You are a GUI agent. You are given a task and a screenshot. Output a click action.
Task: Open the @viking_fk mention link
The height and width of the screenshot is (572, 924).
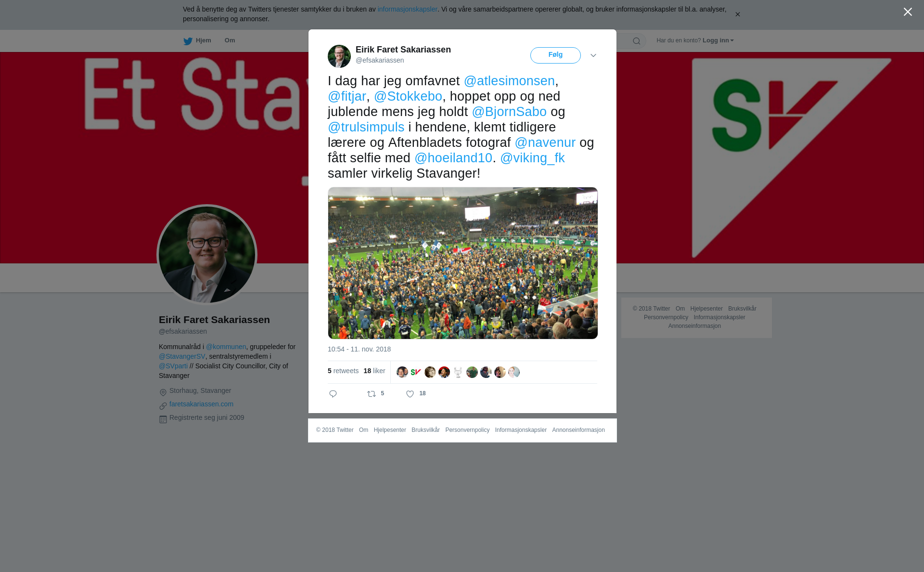(532, 158)
